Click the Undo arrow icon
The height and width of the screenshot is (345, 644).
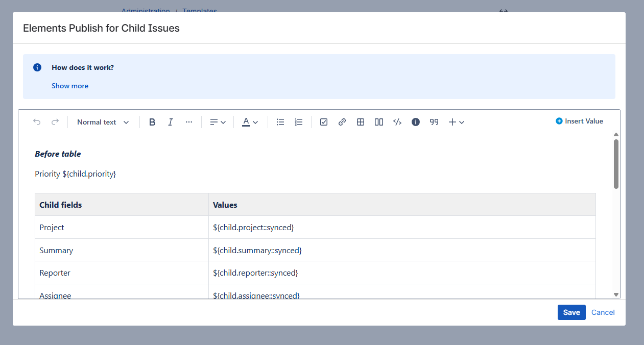37,122
